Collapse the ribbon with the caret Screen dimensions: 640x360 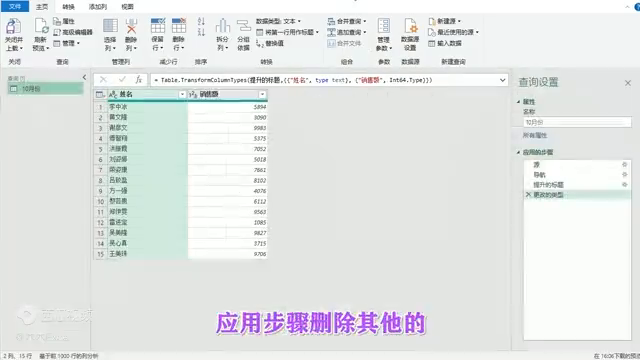[x=627, y=7]
